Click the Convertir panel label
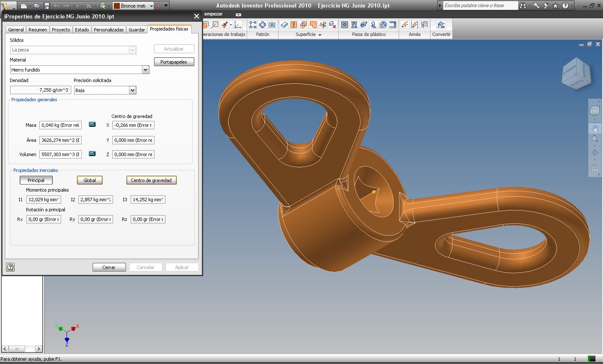Viewport: 603px width, 364px height. pos(441,34)
